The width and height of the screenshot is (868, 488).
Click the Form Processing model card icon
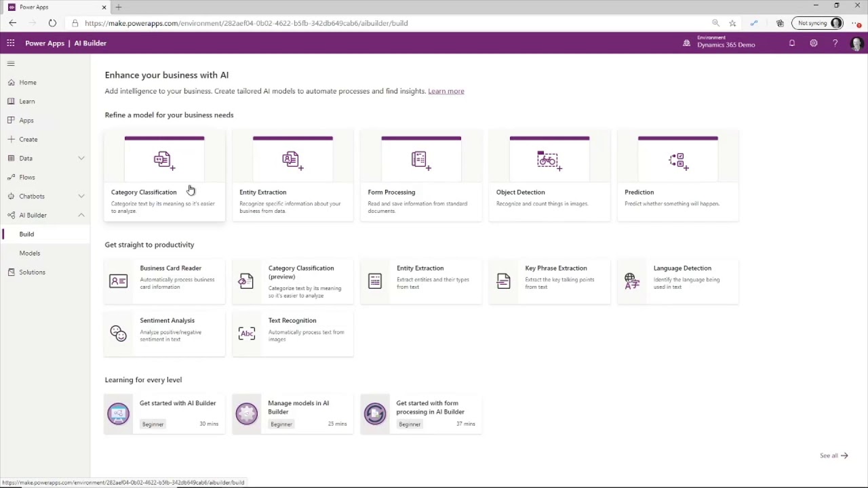(x=420, y=161)
